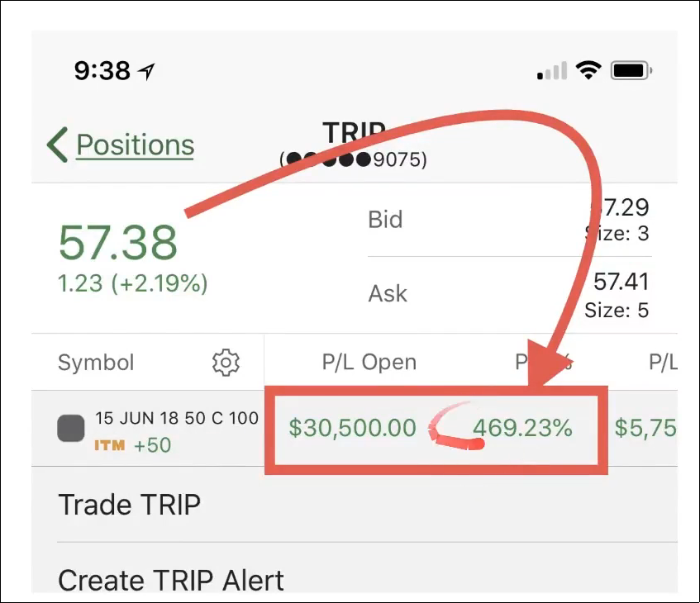Tap the location arrow in status bar

tap(147, 71)
